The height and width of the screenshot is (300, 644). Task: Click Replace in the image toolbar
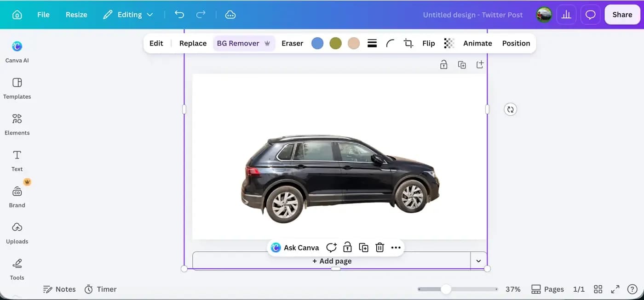pos(193,43)
